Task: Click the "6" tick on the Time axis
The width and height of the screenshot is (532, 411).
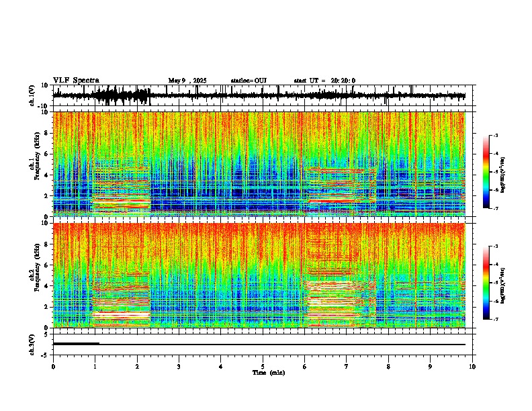Action: click(x=305, y=367)
